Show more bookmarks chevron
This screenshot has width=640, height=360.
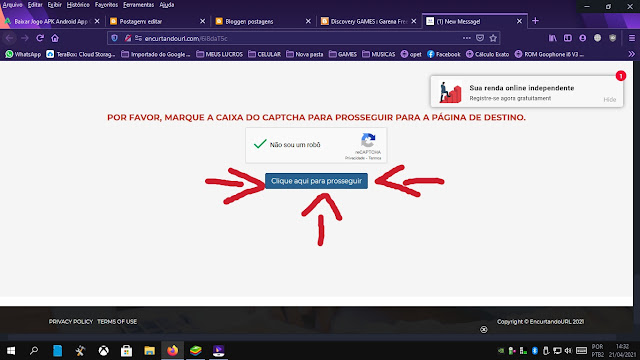631,54
